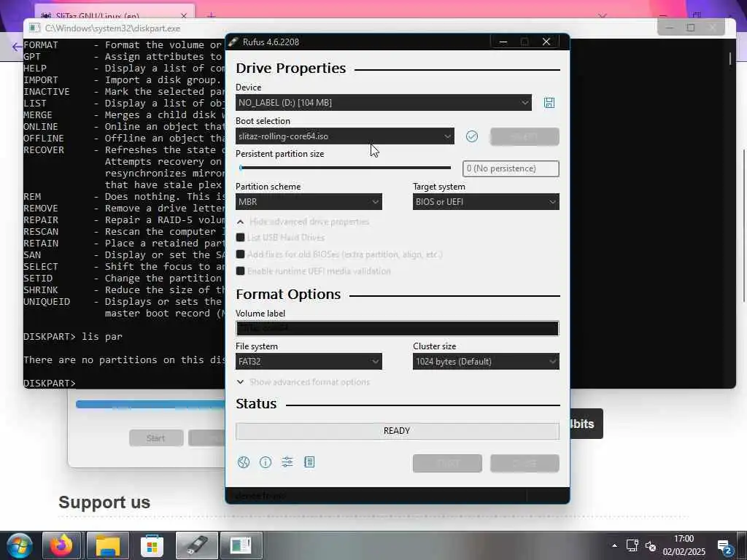Click the RESCAN command row in diskpart

(x=124, y=232)
